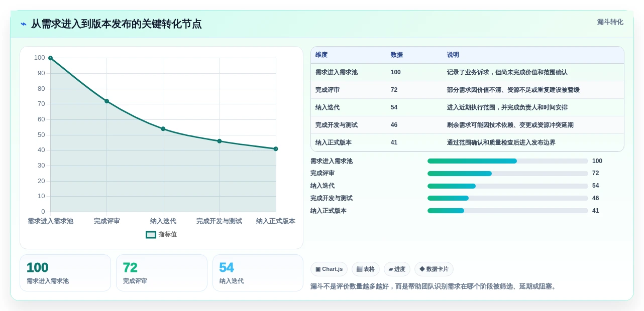The width and height of the screenshot is (644, 311).
Task: Click description 通过范围确认和质量检查后进入发布边界
Action: (x=501, y=142)
